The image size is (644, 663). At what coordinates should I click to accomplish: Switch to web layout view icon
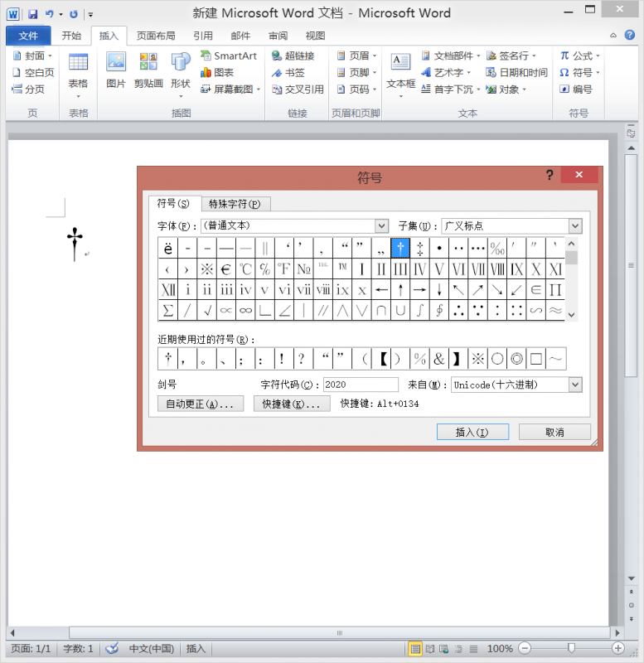(444, 649)
